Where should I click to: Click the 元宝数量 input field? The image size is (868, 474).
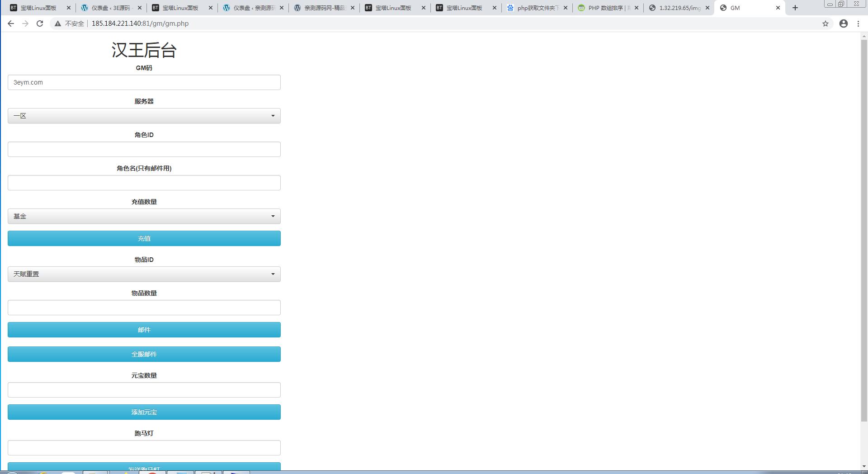144,390
